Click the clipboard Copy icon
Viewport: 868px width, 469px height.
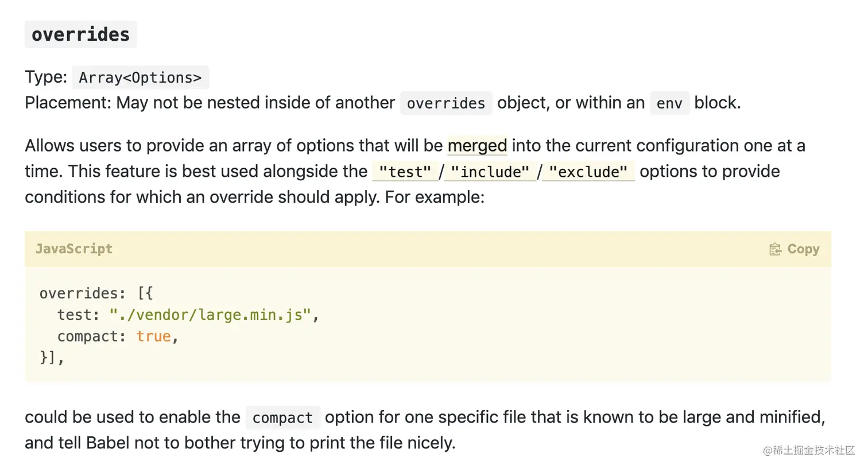tap(776, 249)
